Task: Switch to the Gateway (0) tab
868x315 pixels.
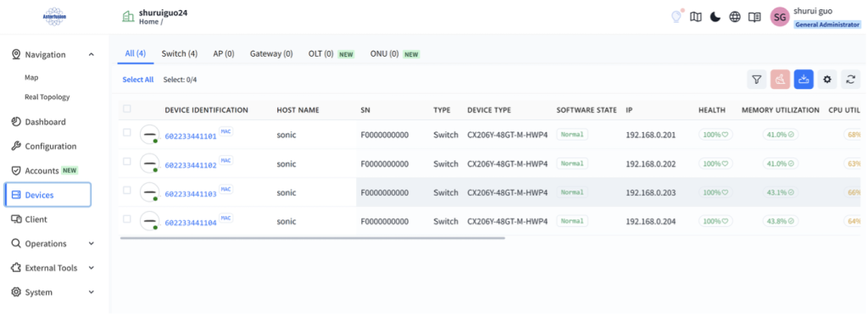Action: (x=271, y=53)
